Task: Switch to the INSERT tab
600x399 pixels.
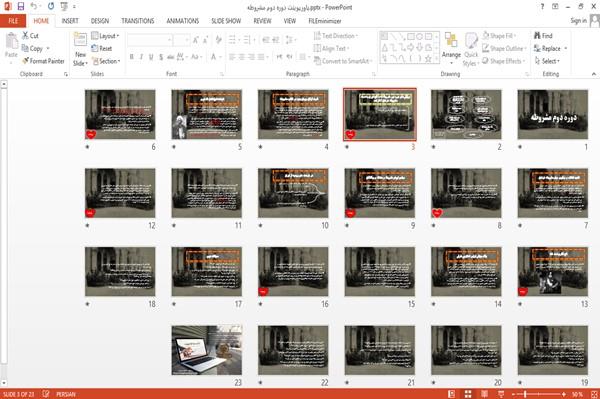Action: (x=70, y=21)
